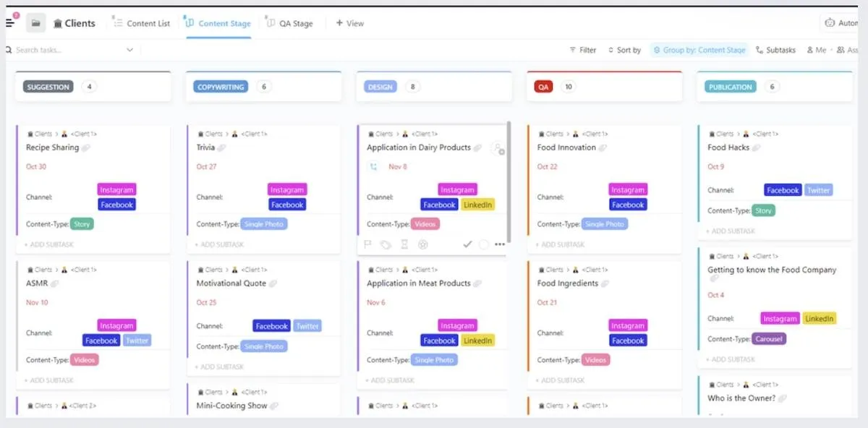Open attachment clip on Application in Meat Products
Image resolution: width=868 pixels, height=428 pixels.
coord(478,283)
